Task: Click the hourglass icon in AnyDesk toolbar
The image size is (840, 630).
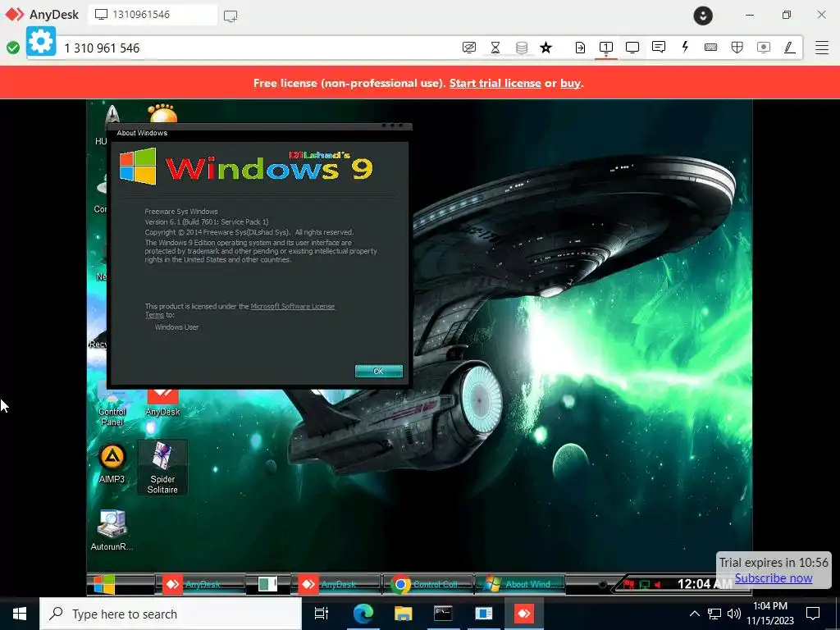Action: point(495,48)
